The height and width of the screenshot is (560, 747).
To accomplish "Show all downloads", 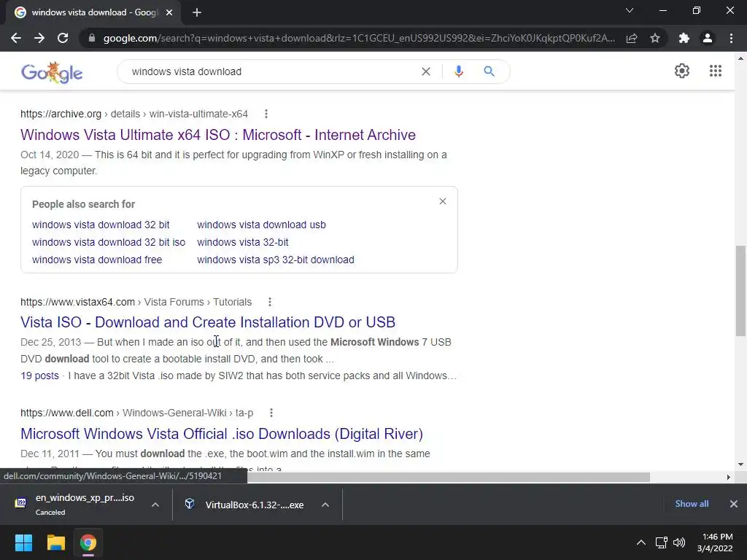I will coord(692,504).
